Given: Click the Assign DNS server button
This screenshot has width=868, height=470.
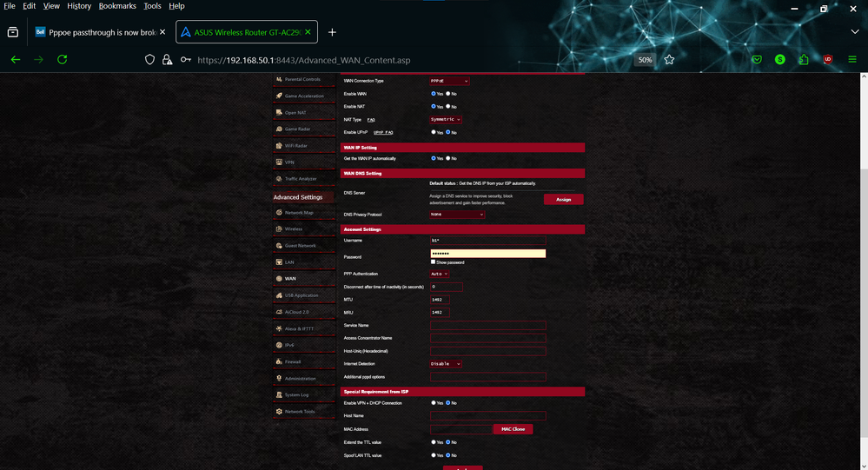Looking at the screenshot, I should click(564, 199).
